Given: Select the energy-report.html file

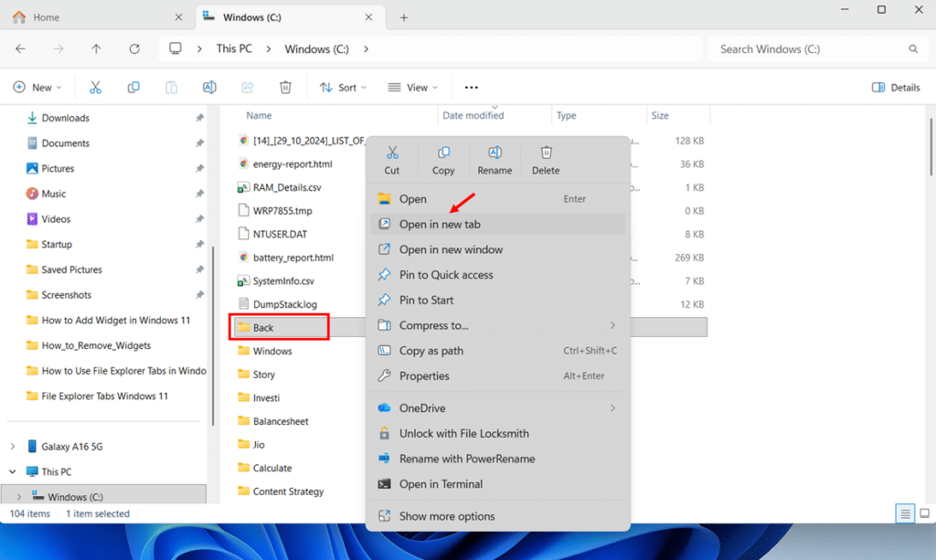Looking at the screenshot, I should coord(292,164).
